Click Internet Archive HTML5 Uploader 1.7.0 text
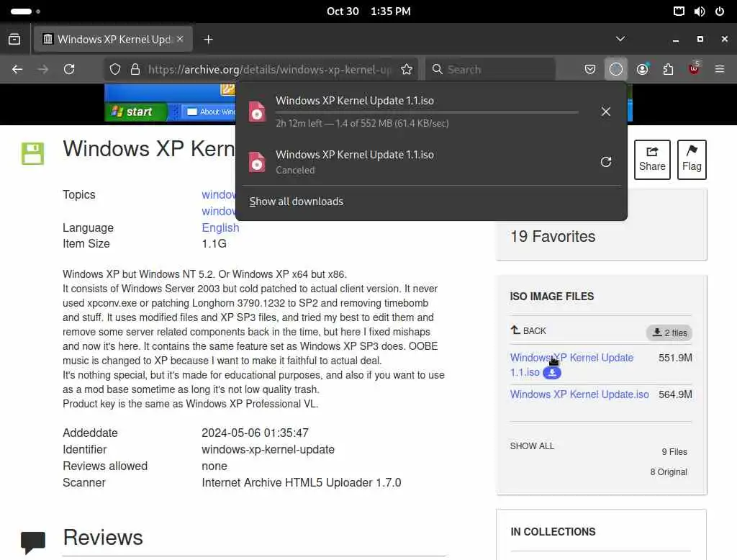Screen dimensions: 737x560 click(x=302, y=482)
